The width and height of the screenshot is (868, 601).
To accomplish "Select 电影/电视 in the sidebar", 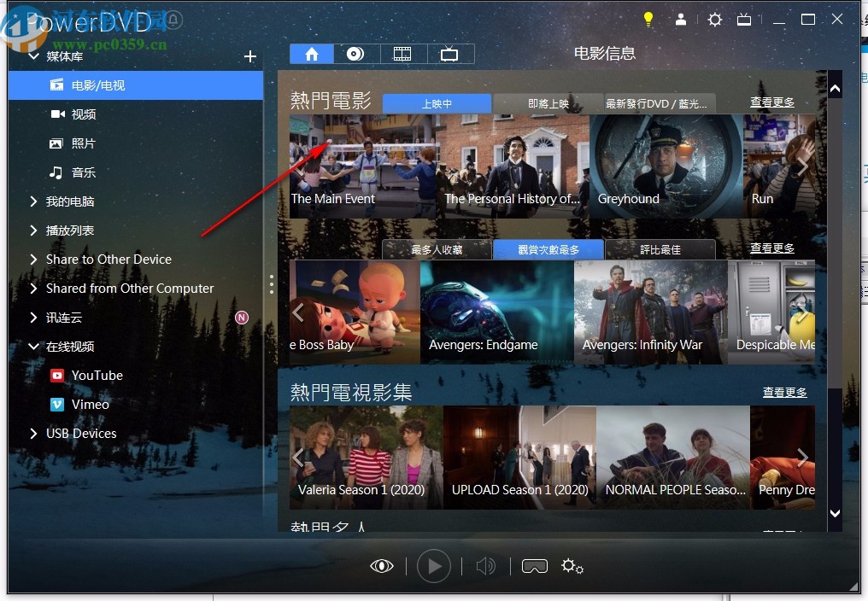I will [x=85, y=85].
